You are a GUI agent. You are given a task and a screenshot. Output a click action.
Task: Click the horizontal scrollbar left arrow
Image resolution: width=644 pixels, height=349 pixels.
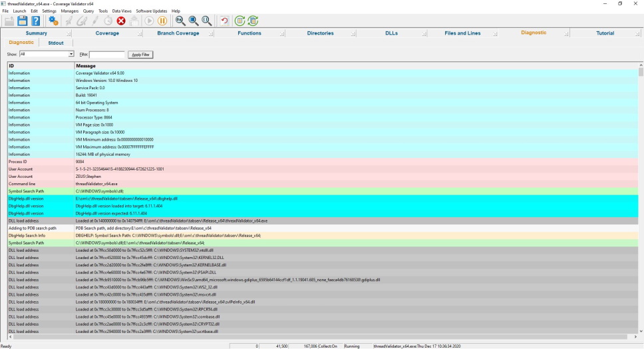10,336
